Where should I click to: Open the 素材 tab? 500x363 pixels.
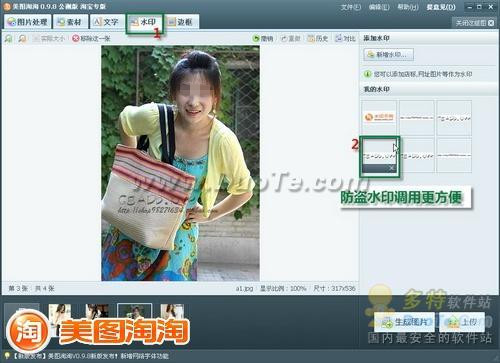(70, 22)
